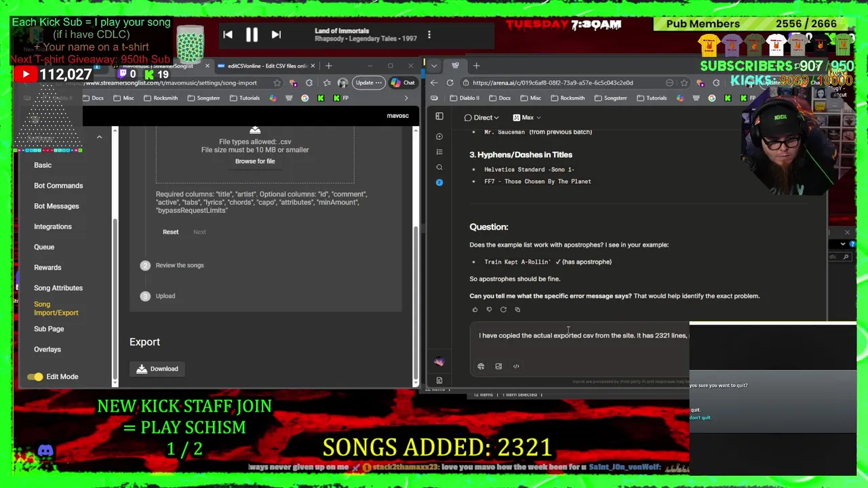The width and height of the screenshot is (868, 488).
Task: Click the Reset button
Action: 171,232
